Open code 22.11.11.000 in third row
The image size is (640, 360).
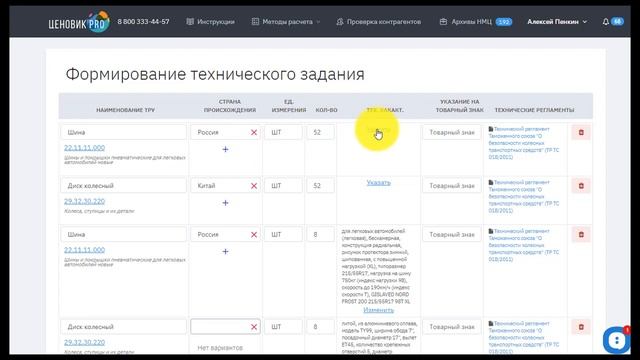(84, 250)
